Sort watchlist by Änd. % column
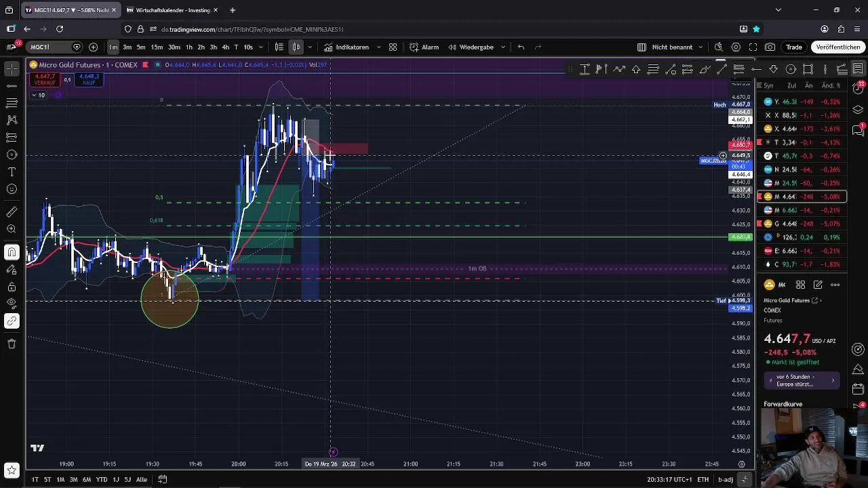This screenshot has width=868, height=488. (831, 85)
